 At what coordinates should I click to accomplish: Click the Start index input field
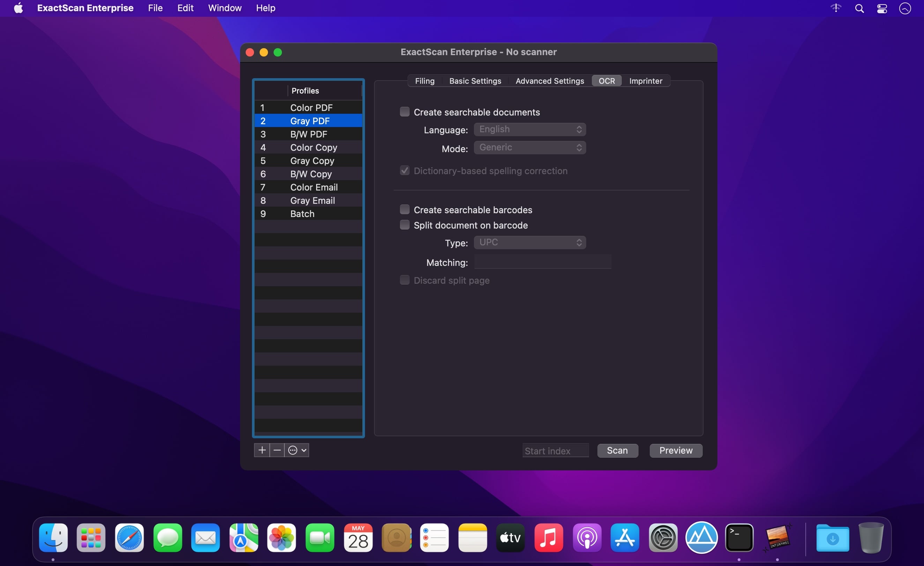(556, 450)
